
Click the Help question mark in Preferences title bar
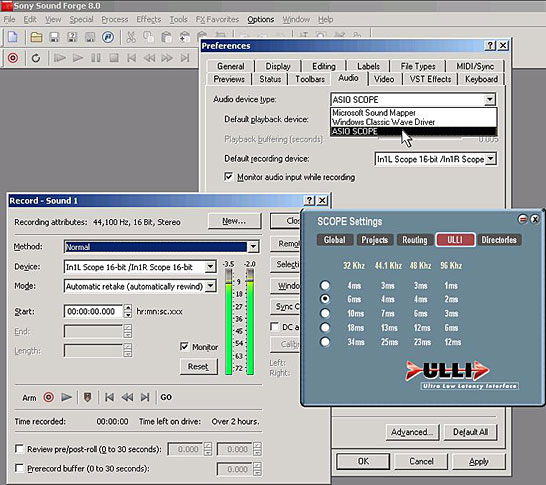pos(490,45)
